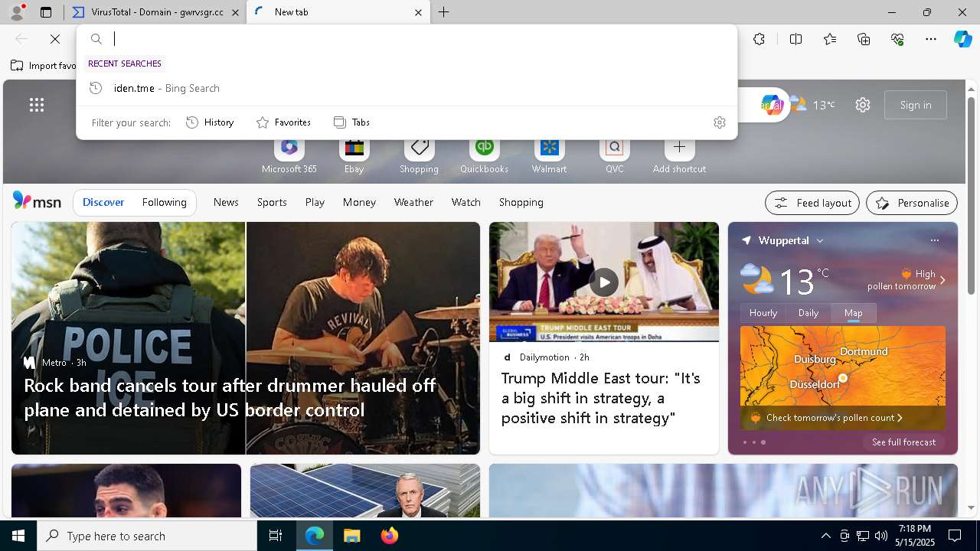Switch weather card to Map
Screen dimensions: 980x551
[x=854, y=312]
